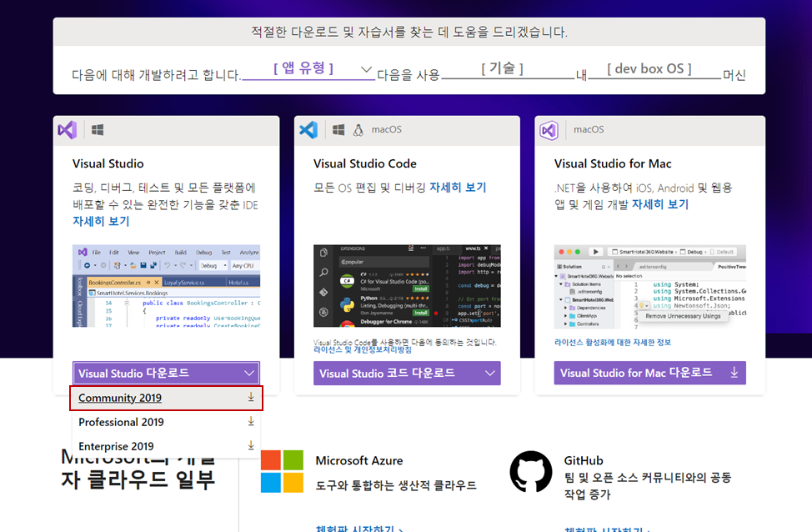
Task: Click the Visual Studio IDE screenshot thumbnail
Action: [x=166, y=286]
